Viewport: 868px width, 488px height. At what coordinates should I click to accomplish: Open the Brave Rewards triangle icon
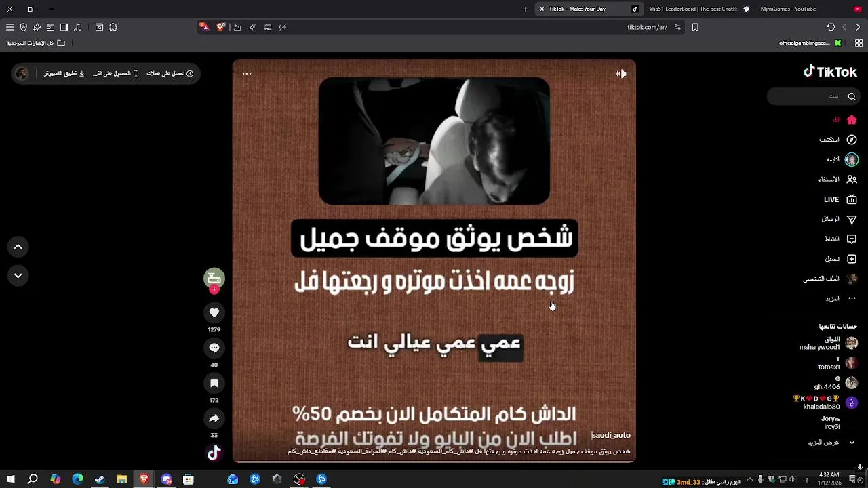[203, 27]
